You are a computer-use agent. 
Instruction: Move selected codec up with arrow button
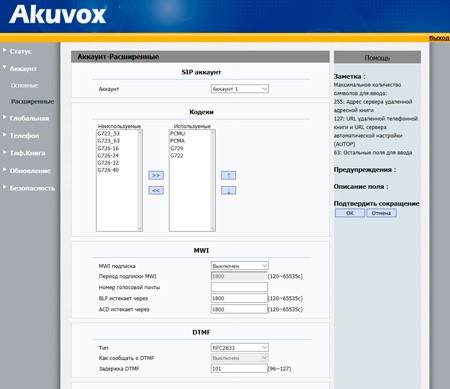(228, 175)
